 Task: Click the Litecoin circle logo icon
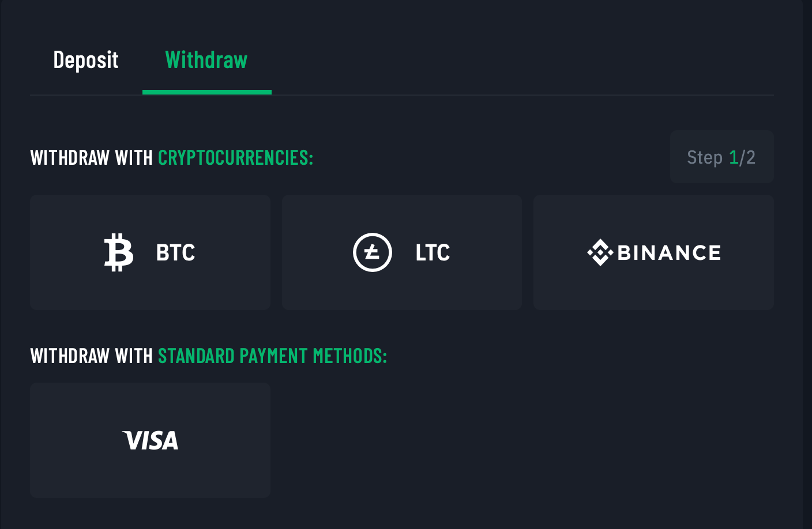(x=373, y=252)
